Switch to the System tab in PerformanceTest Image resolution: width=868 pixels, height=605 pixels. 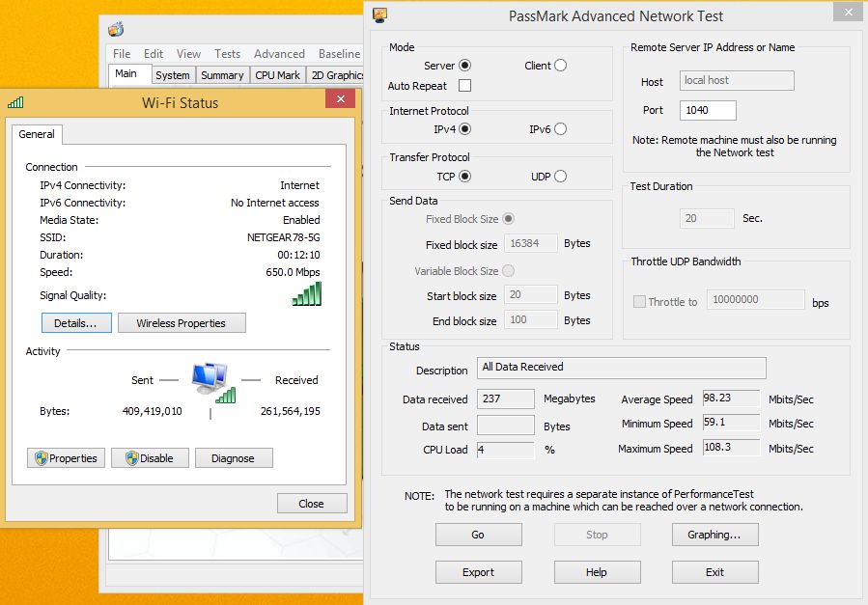[x=173, y=75]
